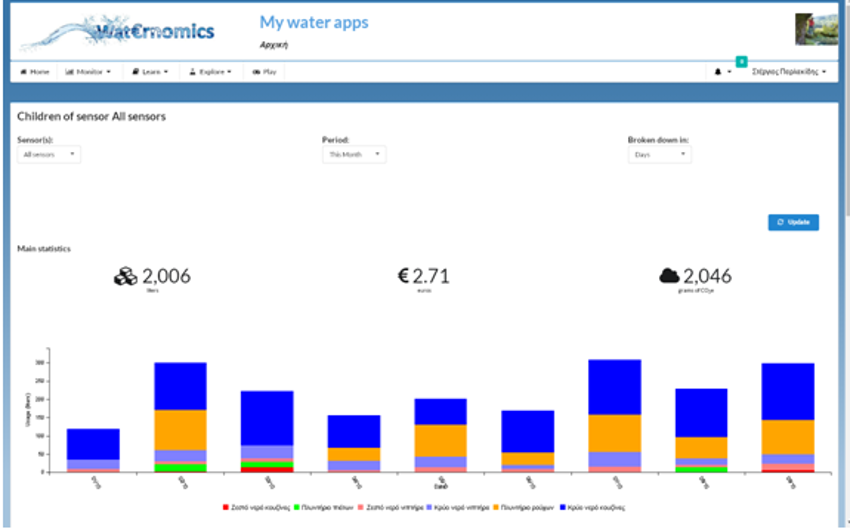Expand the Learn menu
This screenshot has height=532, width=850.
click(x=150, y=72)
